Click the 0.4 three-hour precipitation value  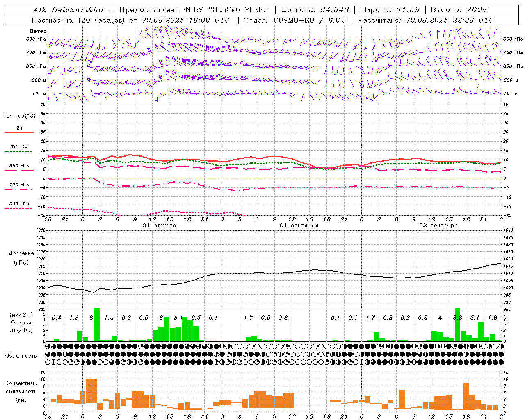click(x=56, y=318)
